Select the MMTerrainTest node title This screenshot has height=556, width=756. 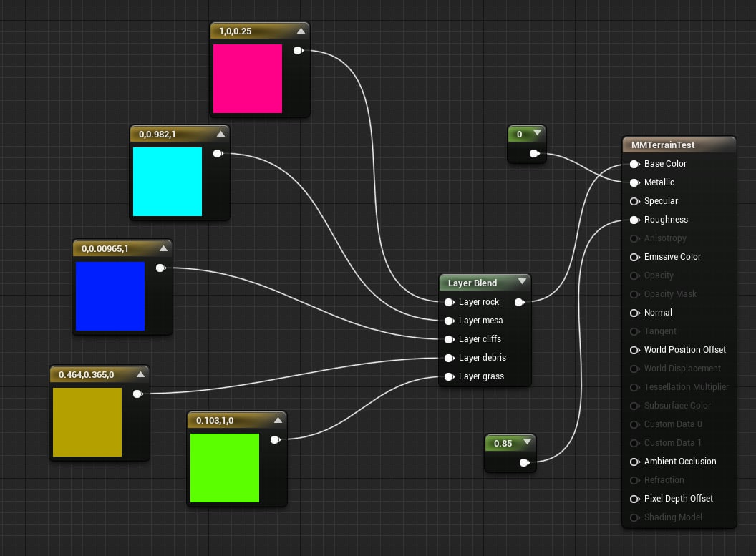(663, 145)
